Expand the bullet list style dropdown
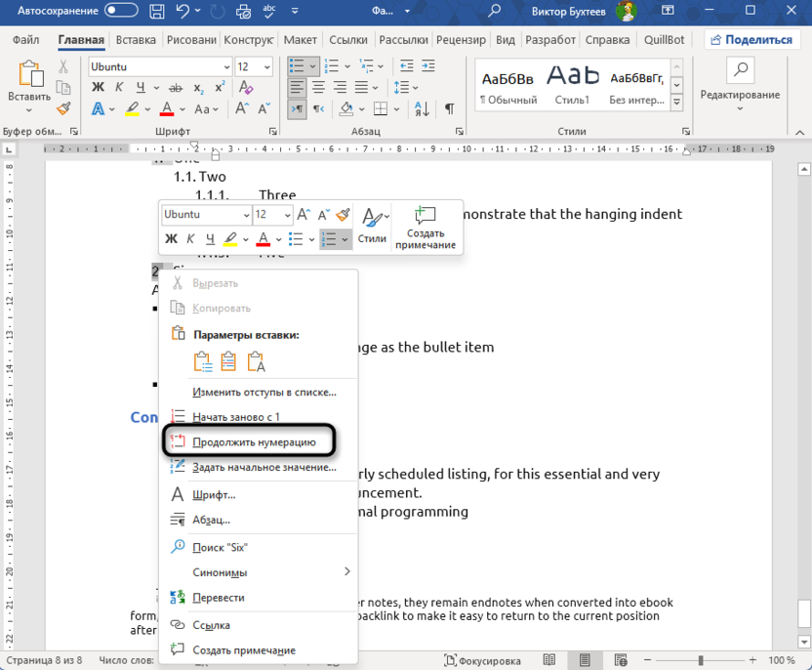 (314, 64)
